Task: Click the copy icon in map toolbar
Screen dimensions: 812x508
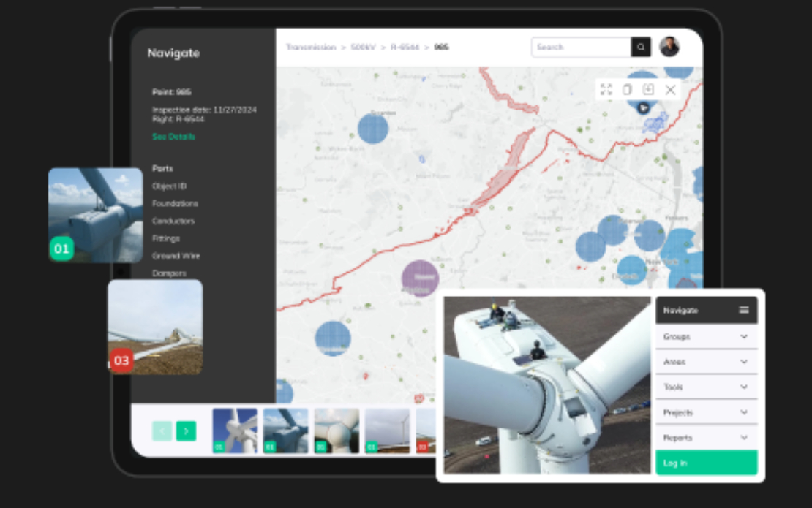Action: point(627,89)
